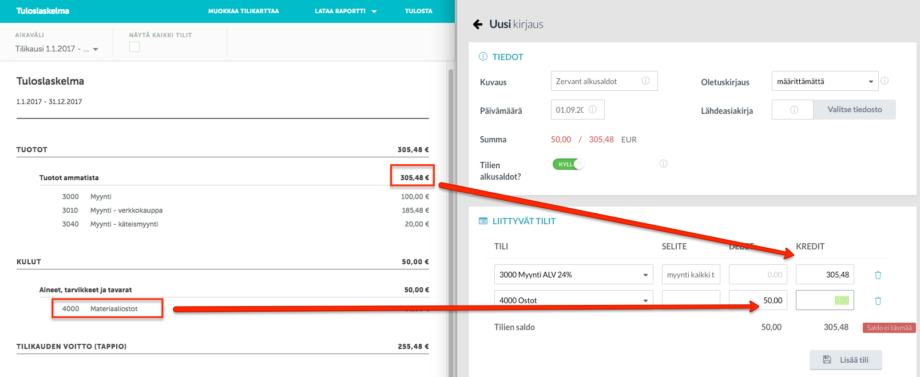The width and height of the screenshot is (920, 377).
Task: Check the Näytä kaikki tilit checkbox
Action: [134, 47]
